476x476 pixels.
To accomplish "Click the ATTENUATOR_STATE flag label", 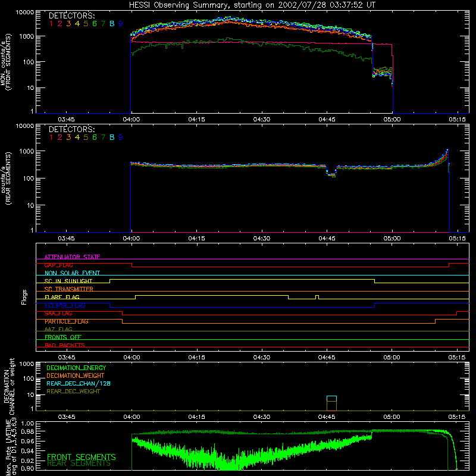I will point(72,257).
